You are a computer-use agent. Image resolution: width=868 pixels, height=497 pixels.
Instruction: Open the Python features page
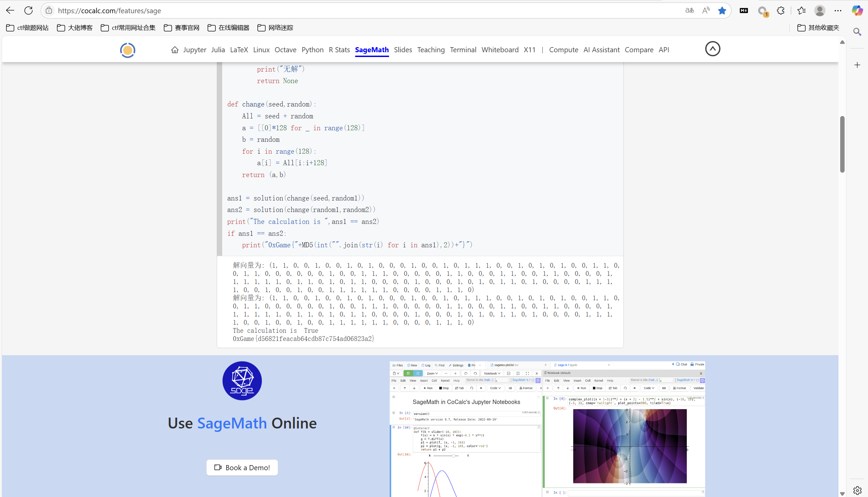pos(312,50)
